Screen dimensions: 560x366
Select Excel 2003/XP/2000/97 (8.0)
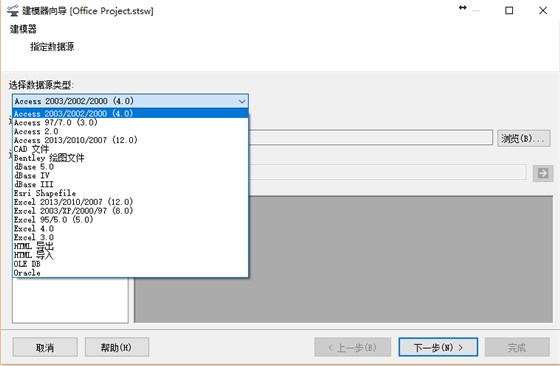click(130, 211)
